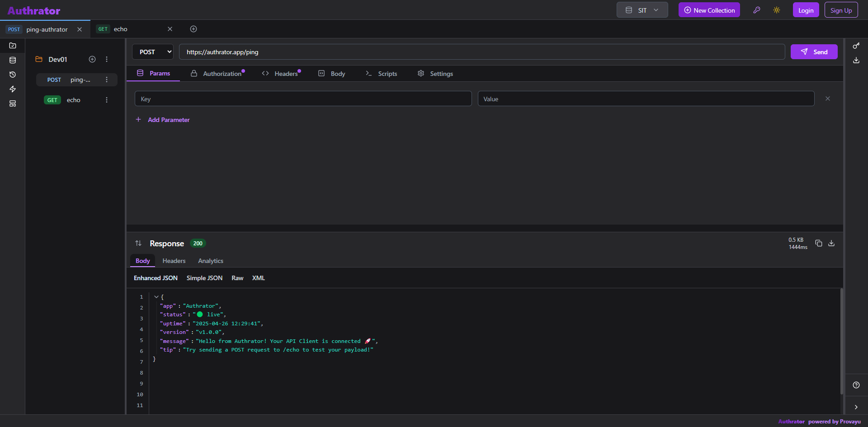This screenshot has width=868, height=427.
Task: Select XML response view
Action: tap(259, 278)
